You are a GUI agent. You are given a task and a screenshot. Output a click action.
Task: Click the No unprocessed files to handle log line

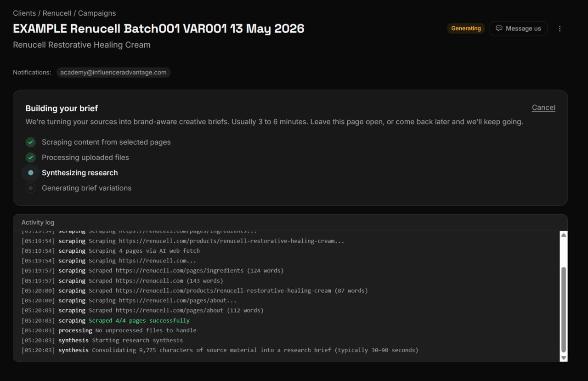pos(109,330)
